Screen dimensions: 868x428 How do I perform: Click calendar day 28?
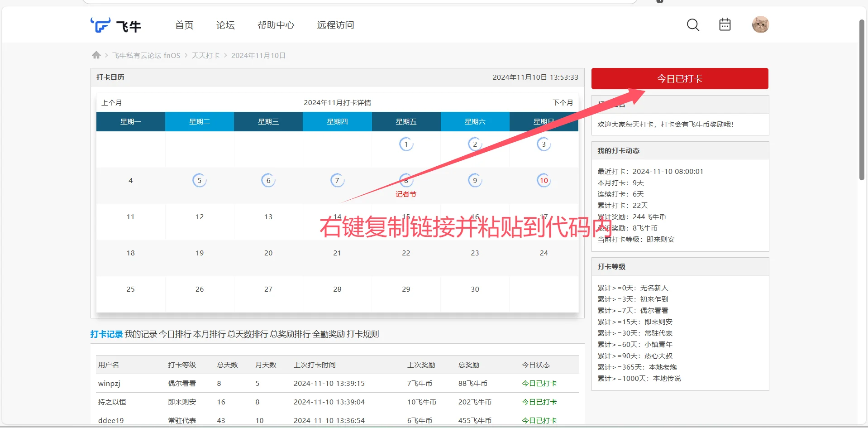point(337,289)
